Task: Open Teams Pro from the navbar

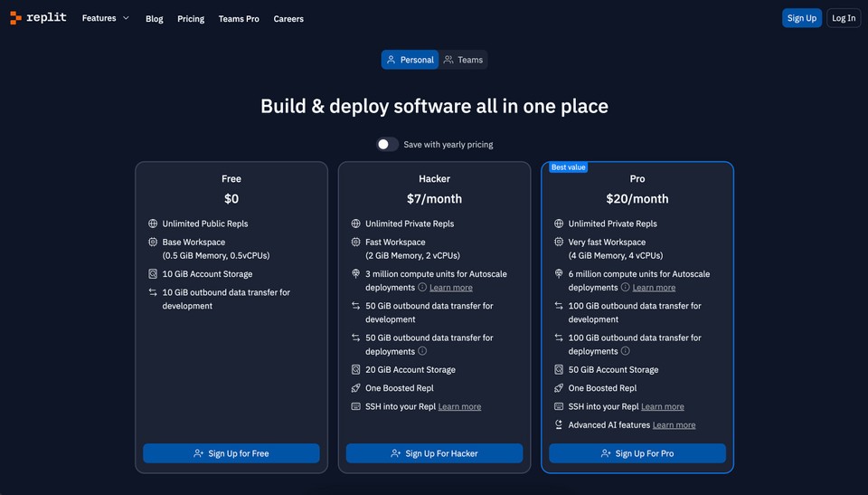Action: click(239, 19)
